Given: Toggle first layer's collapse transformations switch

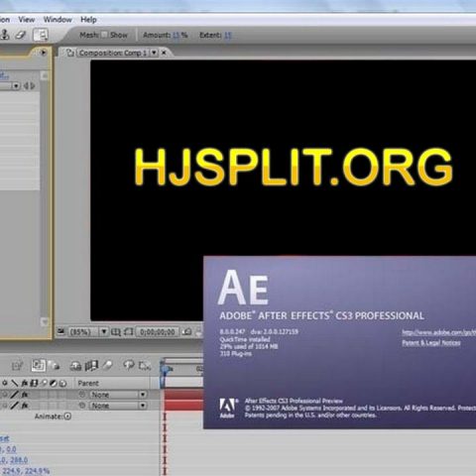Looking at the screenshot, I should pyautogui.click(x=5, y=395).
